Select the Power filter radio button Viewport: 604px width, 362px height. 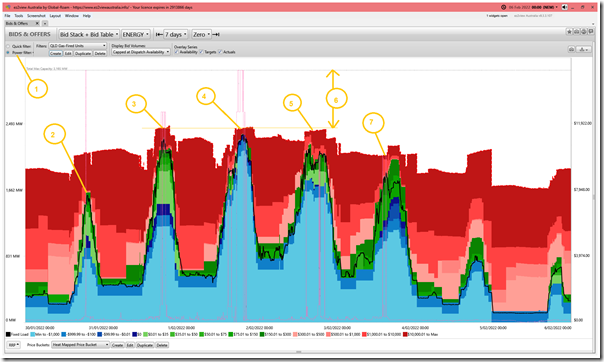pyautogui.click(x=8, y=52)
